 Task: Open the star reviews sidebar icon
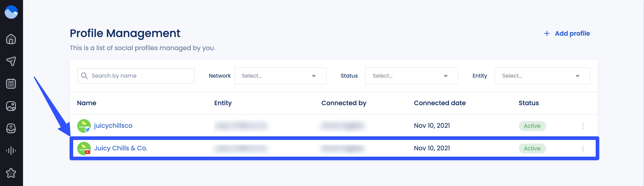(11, 173)
